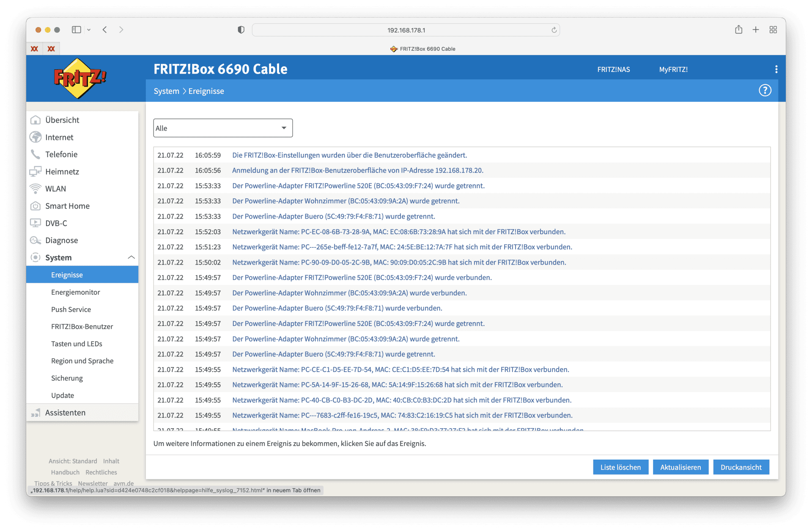Open Tasten und LEDs submenu item

(x=77, y=344)
